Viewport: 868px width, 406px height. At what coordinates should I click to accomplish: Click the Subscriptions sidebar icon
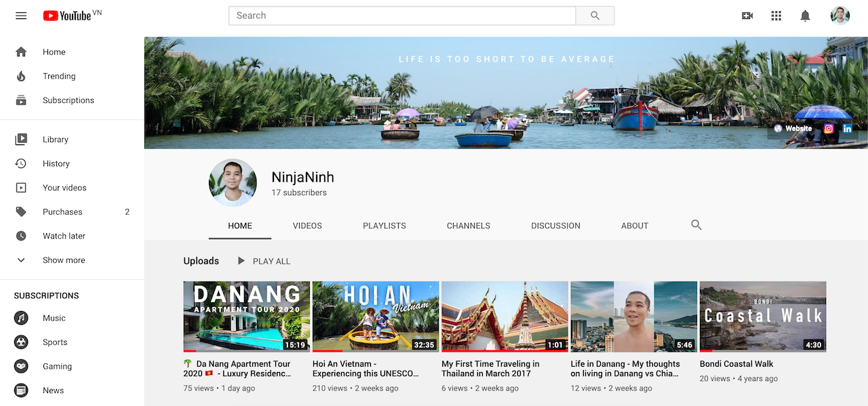tap(21, 100)
